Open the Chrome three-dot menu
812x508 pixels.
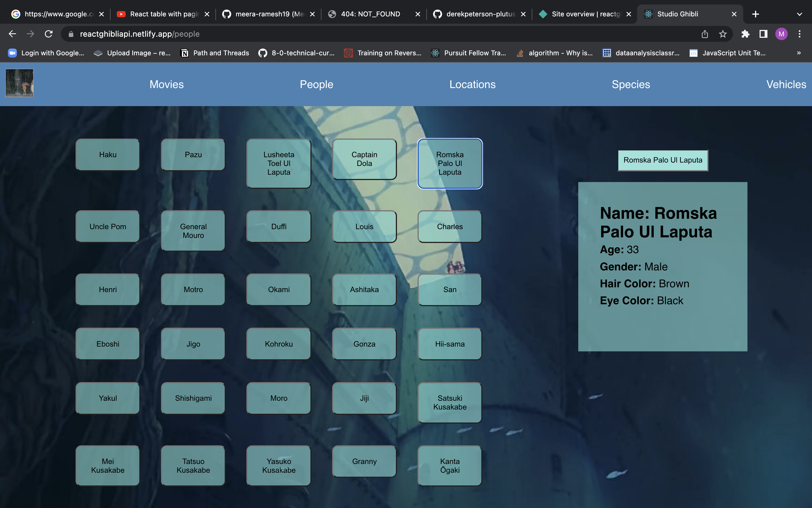tap(800, 34)
